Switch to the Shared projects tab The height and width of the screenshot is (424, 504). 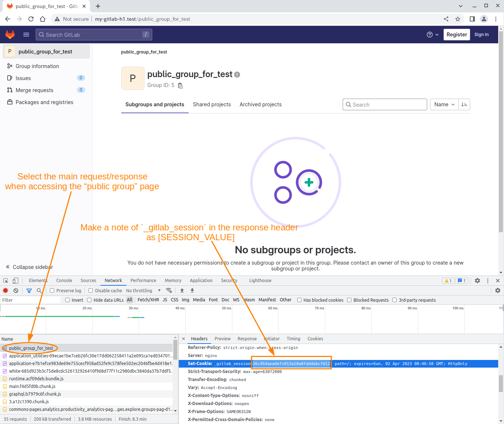coord(212,104)
